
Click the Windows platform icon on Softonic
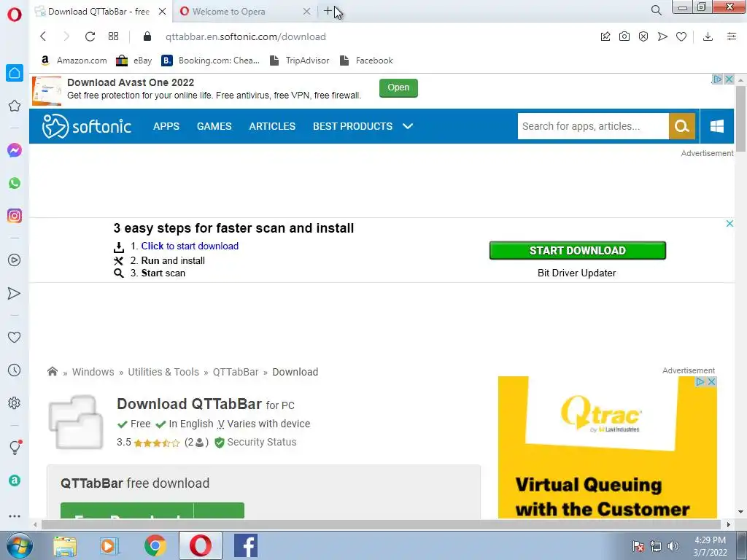click(717, 126)
